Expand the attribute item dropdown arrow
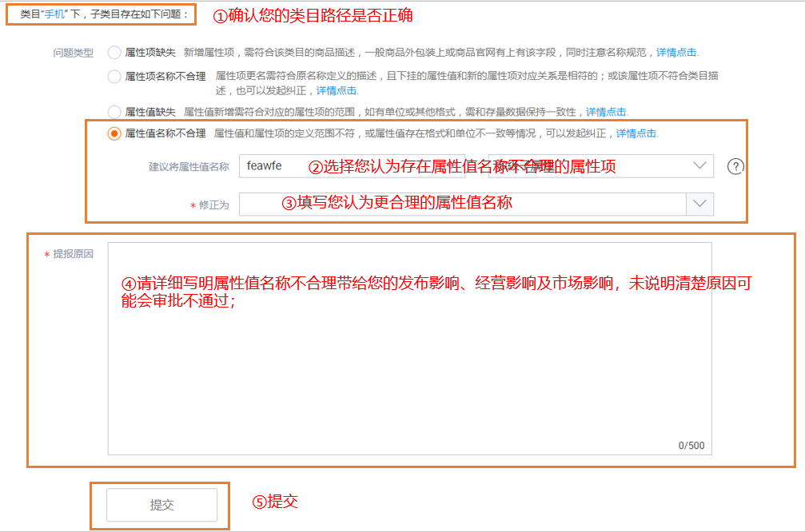The width and height of the screenshot is (805, 532). pos(699,165)
